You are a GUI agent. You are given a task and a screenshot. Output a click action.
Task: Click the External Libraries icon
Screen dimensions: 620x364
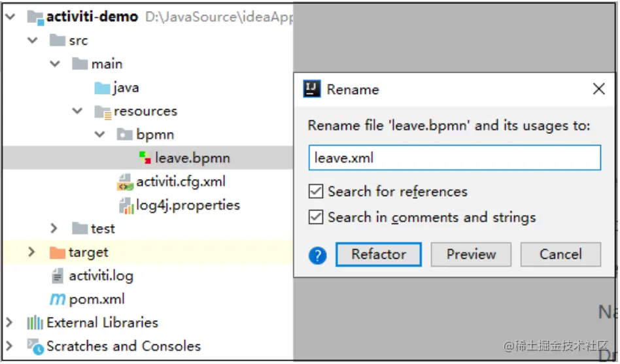(x=35, y=323)
